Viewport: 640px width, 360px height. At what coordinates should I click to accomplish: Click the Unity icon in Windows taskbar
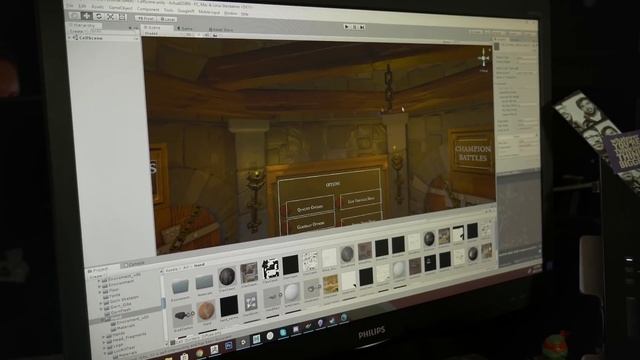point(243,342)
